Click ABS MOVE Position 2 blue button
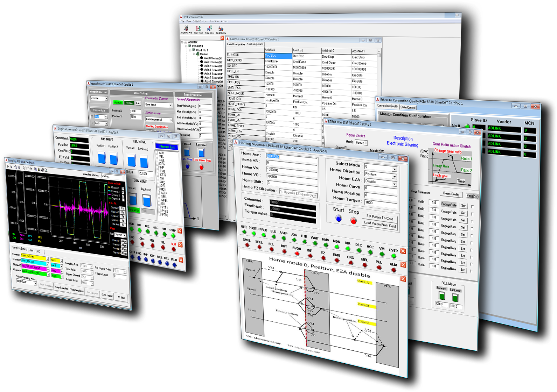 (114, 158)
